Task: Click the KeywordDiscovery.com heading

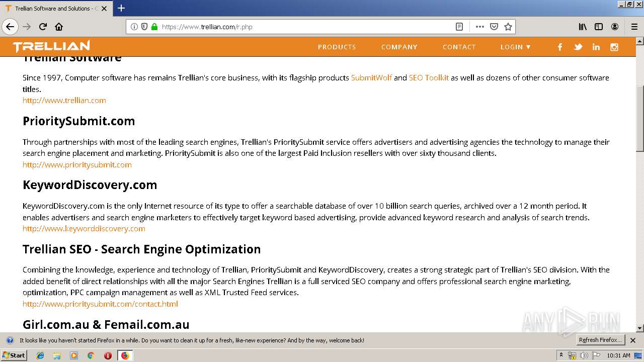Action: pos(90,185)
